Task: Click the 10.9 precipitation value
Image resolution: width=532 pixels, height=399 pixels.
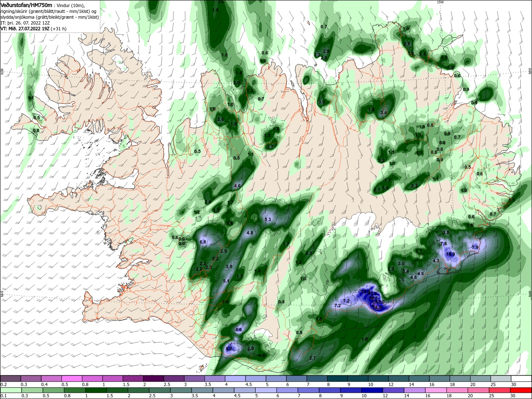Action: click(x=451, y=254)
